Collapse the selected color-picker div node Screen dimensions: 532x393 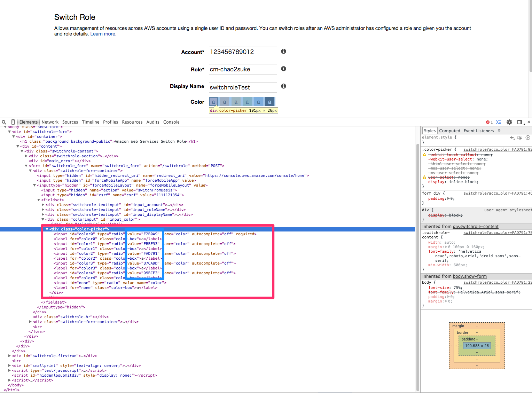coord(47,229)
